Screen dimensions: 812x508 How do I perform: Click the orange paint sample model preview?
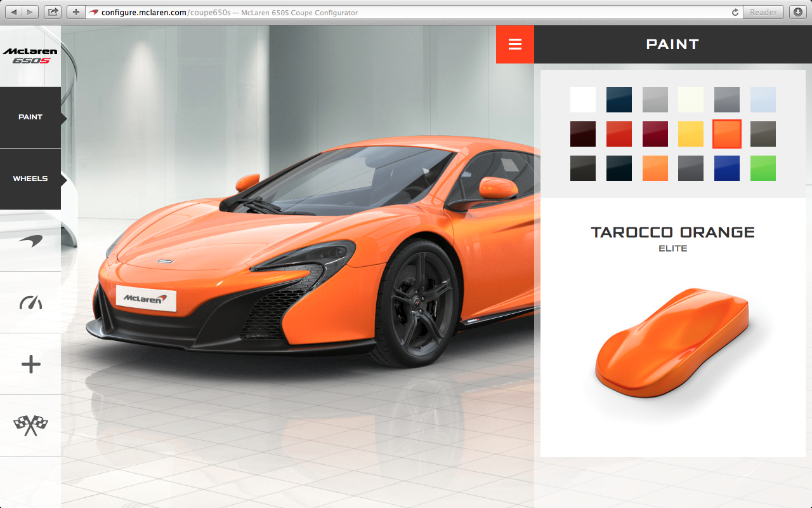pos(672,343)
